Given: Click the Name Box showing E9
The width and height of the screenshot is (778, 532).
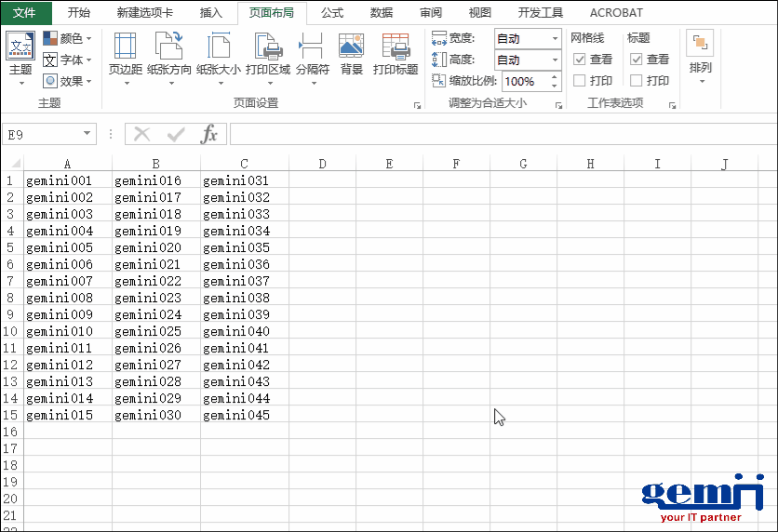Looking at the screenshot, I should tap(41, 134).
